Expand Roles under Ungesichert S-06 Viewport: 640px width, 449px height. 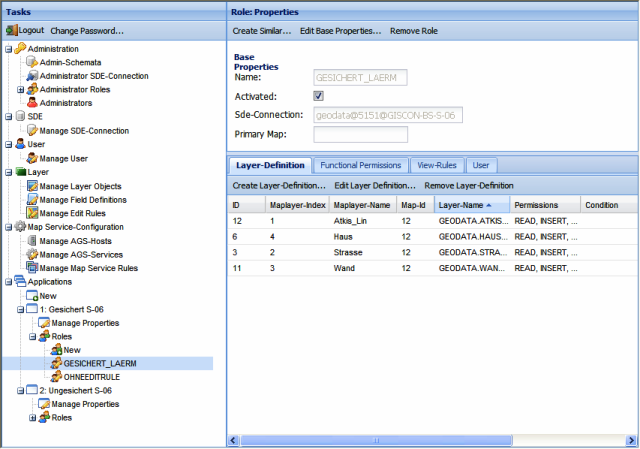pos(33,418)
